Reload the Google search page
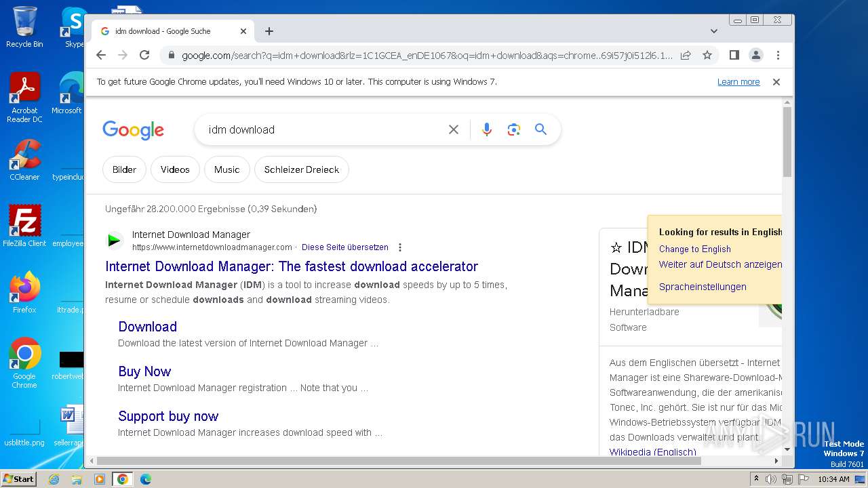The width and height of the screenshot is (868, 488). coord(144,56)
